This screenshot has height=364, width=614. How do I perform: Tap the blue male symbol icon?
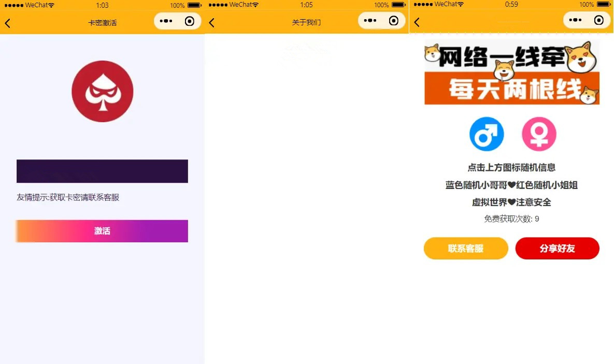coord(487,134)
